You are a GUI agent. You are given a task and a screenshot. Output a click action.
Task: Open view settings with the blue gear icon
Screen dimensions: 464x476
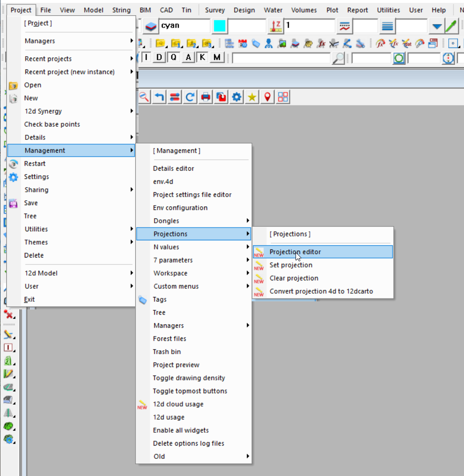[x=237, y=97]
